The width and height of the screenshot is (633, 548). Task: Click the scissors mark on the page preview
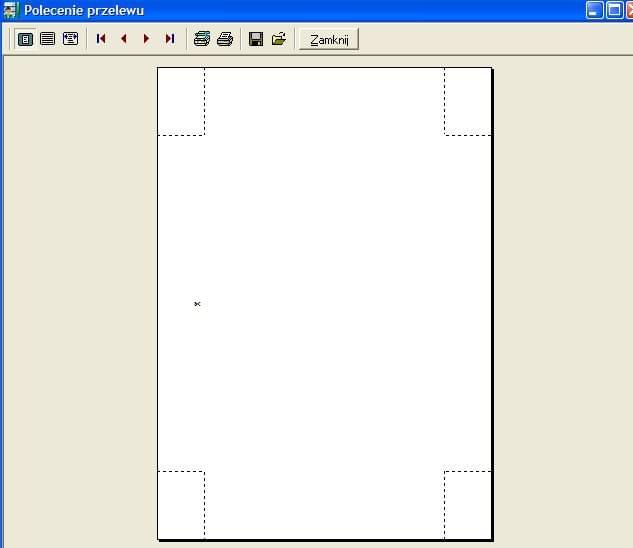pyautogui.click(x=197, y=304)
